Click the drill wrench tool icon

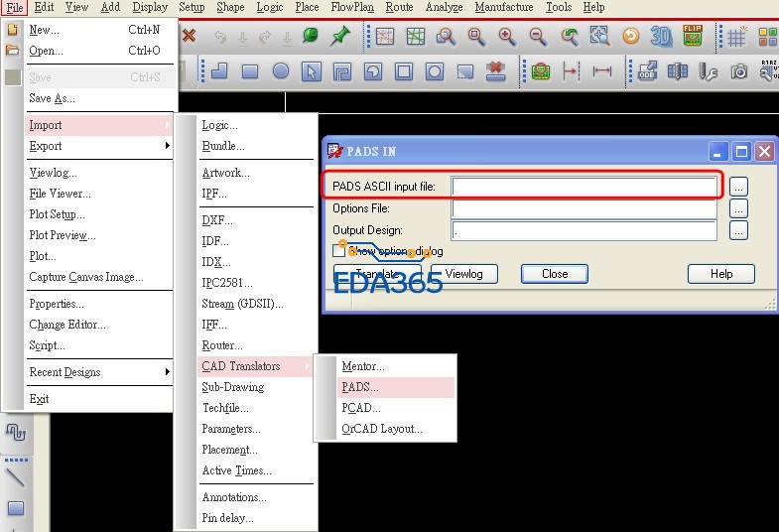tap(708, 71)
